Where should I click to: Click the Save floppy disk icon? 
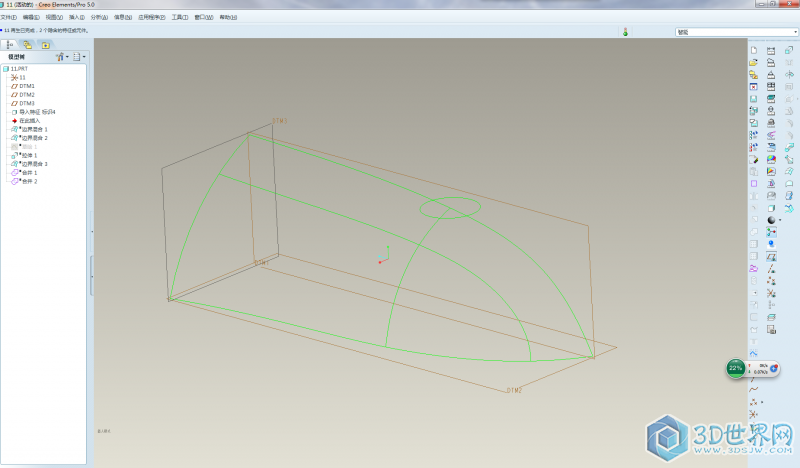(754, 99)
